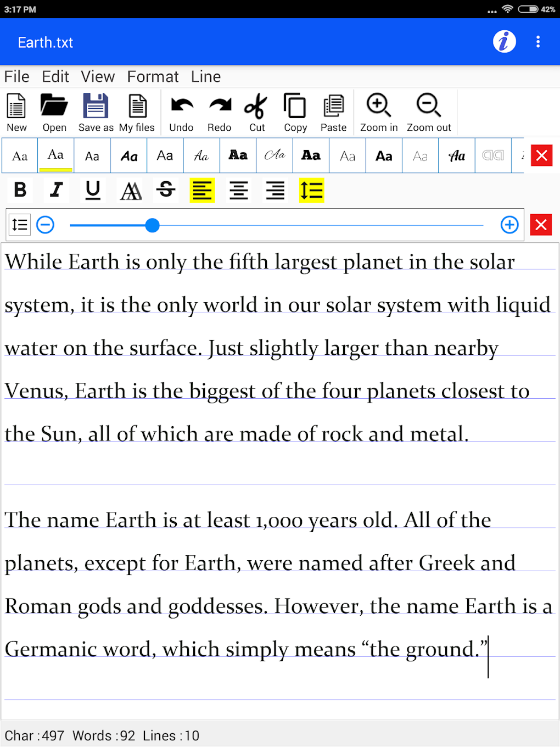Open the Edit menu

(x=55, y=76)
